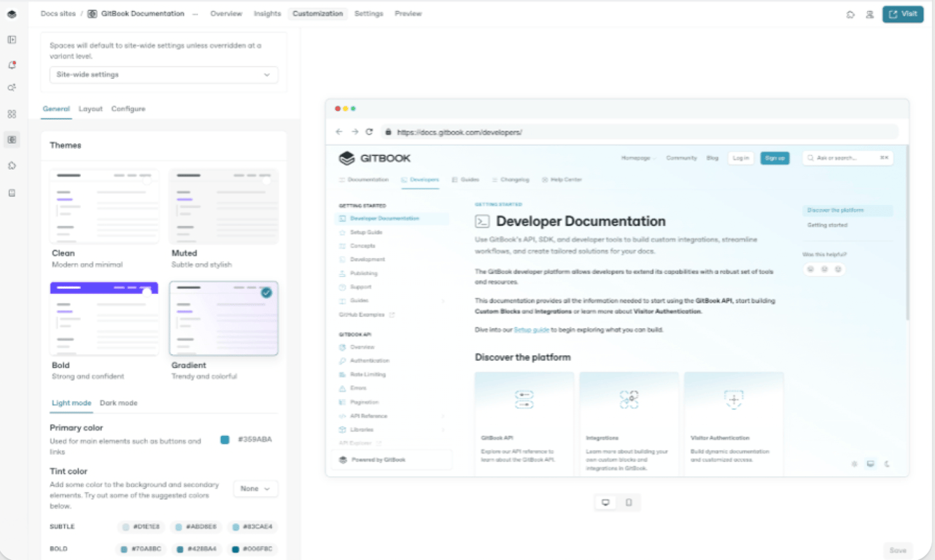The width and height of the screenshot is (935, 560).
Task: Open the Insights tab
Action: pyautogui.click(x=267, y=14)
